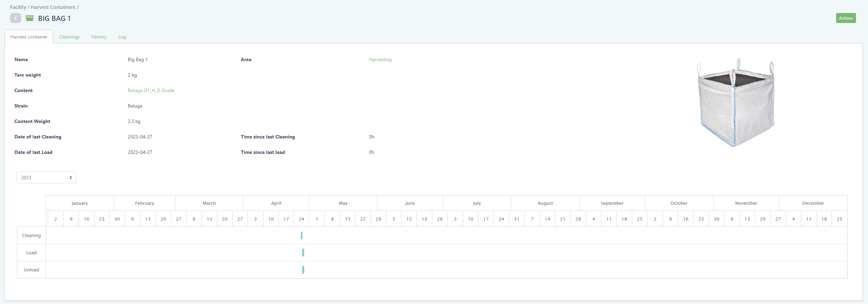Select the Log tab
Screen dimensions: 868x304
click(122, 37)
